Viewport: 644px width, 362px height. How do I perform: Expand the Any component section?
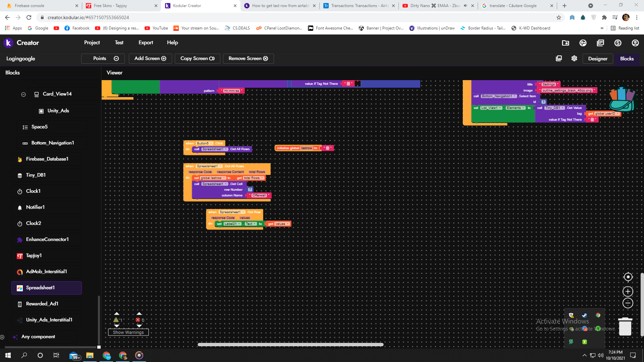[x=2, y=337]
